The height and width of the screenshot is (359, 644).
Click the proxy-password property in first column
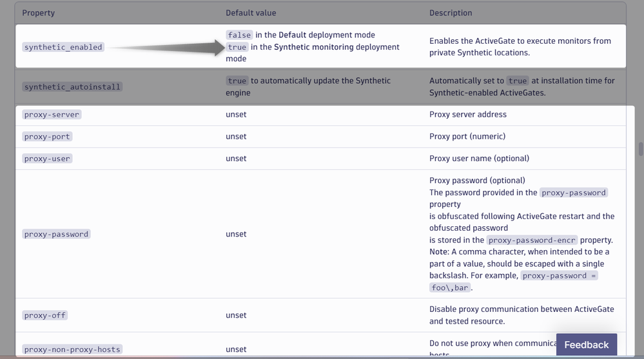[x=56, y=234]
